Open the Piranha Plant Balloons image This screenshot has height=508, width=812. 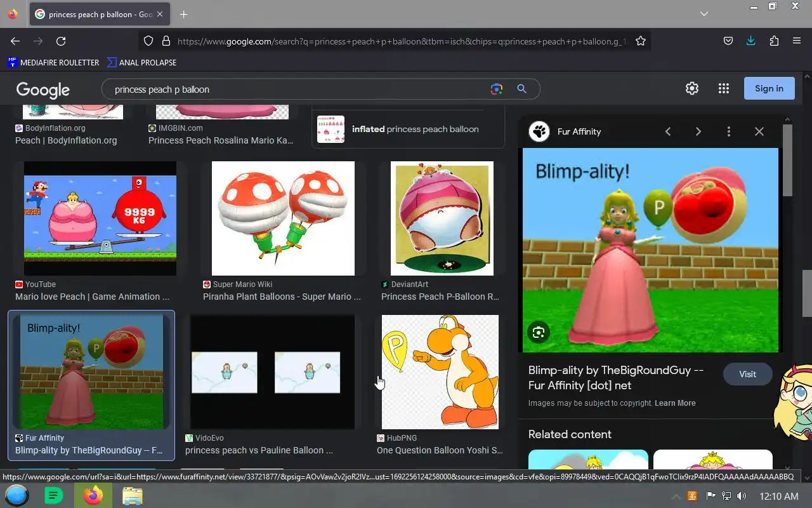tap(283, 218)
